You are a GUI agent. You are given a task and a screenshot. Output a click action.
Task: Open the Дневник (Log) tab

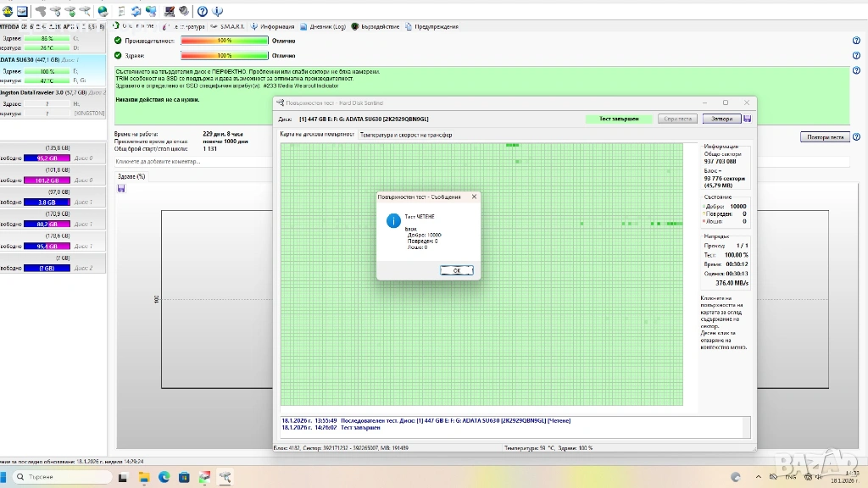325,26
